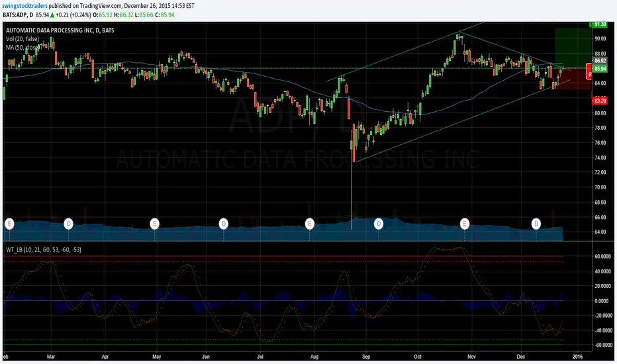Screen dimensions: 617x364
Task: Click the C:85.94 close value
Action: (x=164, y=15)
